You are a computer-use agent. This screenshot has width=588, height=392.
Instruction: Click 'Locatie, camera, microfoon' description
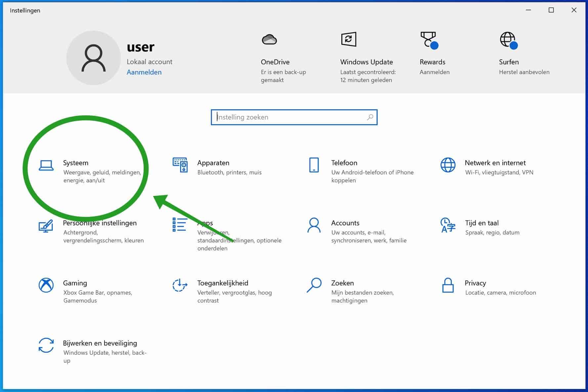500,293
